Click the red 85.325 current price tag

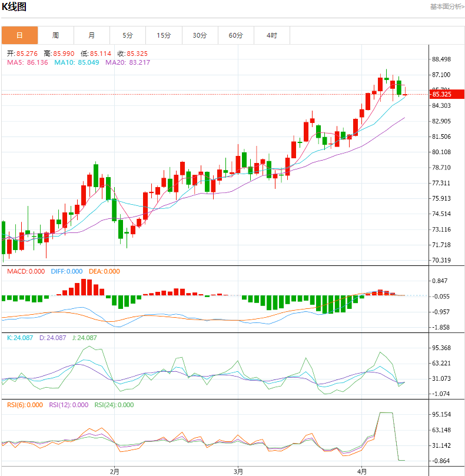click(x=447, y=94)
